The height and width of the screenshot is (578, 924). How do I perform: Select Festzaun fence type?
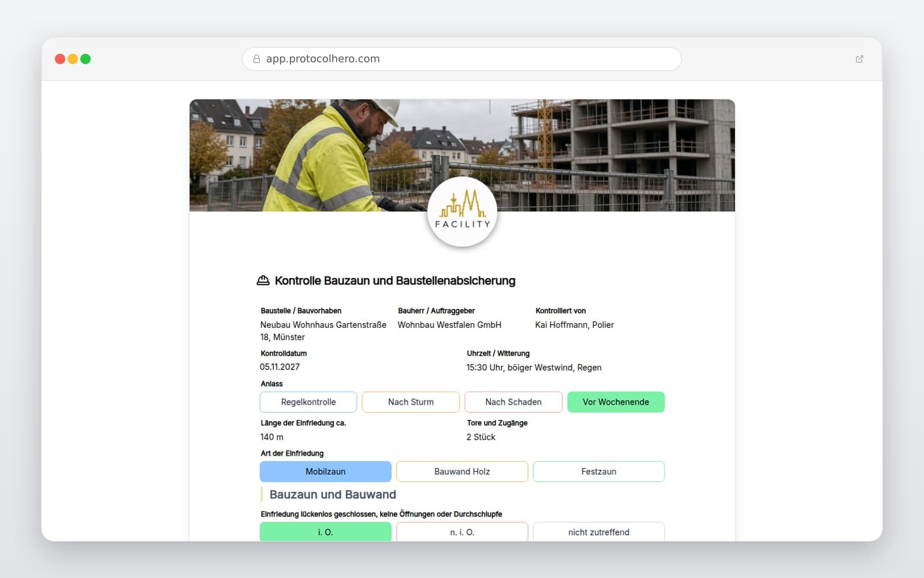pos(598,471)
